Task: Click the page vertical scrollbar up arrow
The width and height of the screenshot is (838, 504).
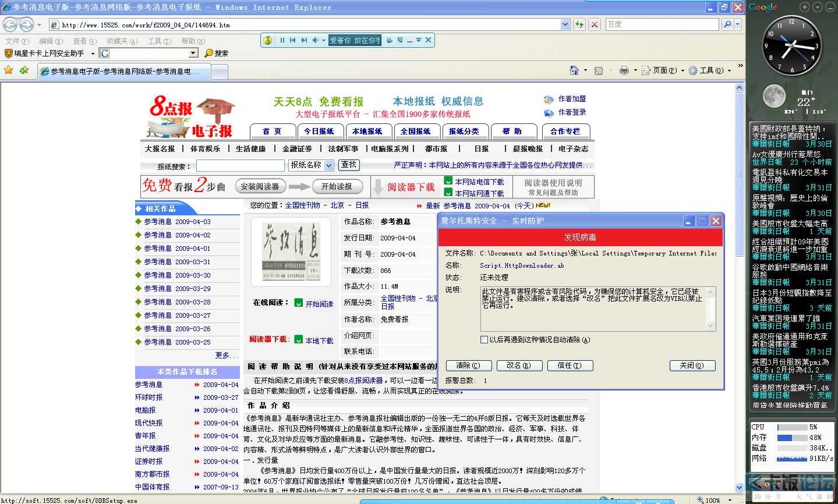Action: [x=740, y=88]
